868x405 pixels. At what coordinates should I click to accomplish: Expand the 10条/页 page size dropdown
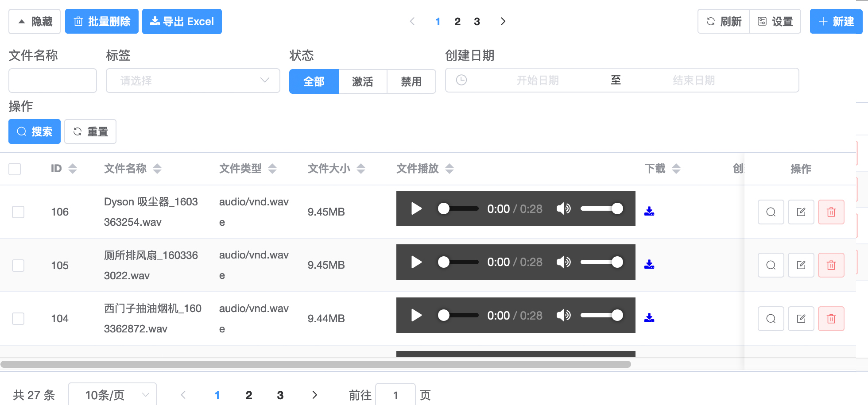click(x=112, y=394)
